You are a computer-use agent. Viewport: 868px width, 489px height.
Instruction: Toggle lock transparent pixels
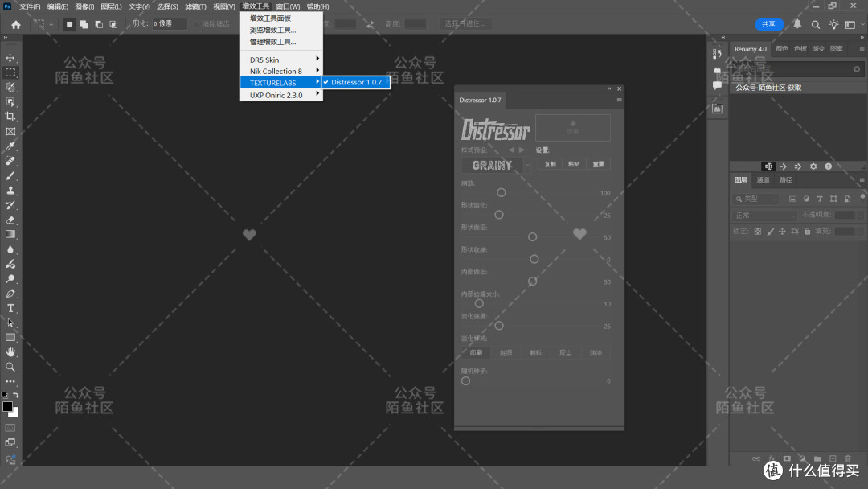pos(757,232)
